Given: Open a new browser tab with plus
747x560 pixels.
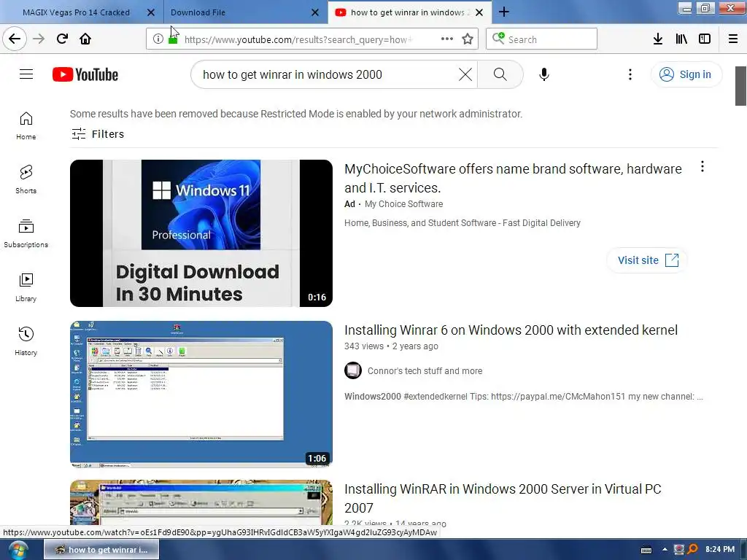Looking at the screenshot, I should click(x=503, y=12).
